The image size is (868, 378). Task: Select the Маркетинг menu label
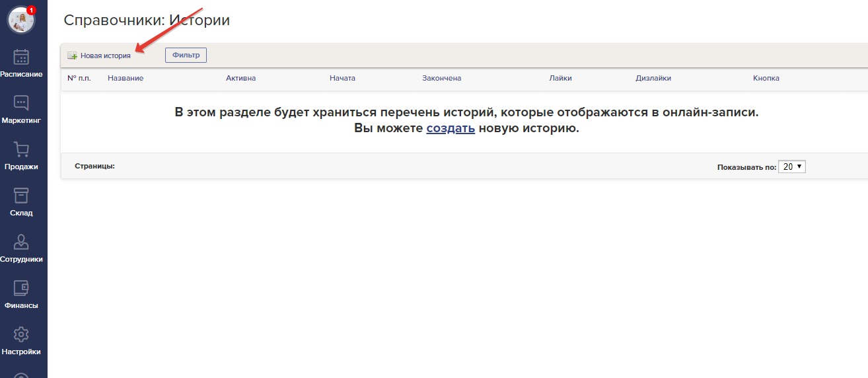click(21, 120)
